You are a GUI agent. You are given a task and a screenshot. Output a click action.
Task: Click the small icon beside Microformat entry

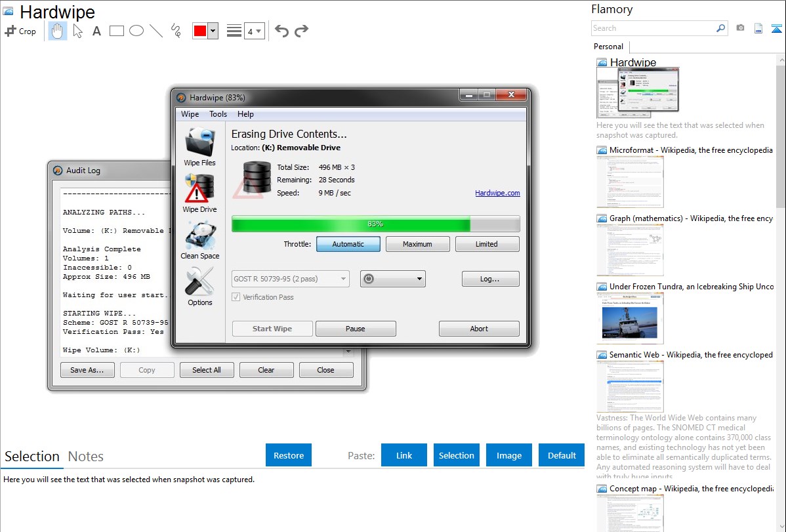coord(602,150)
